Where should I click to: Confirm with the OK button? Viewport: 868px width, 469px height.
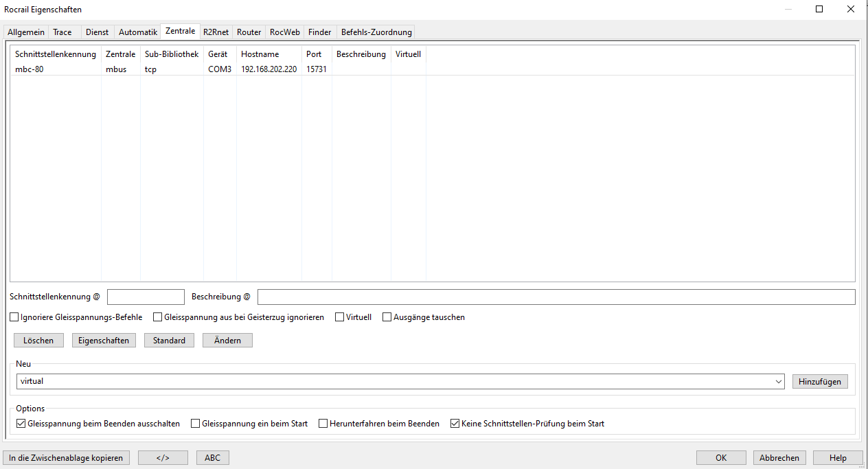pos(721,457)
